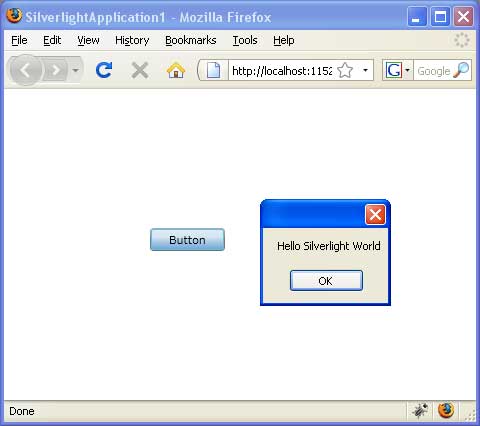
Task: Open the recent pages history dropdown
Action: click(x=76, y=70)
